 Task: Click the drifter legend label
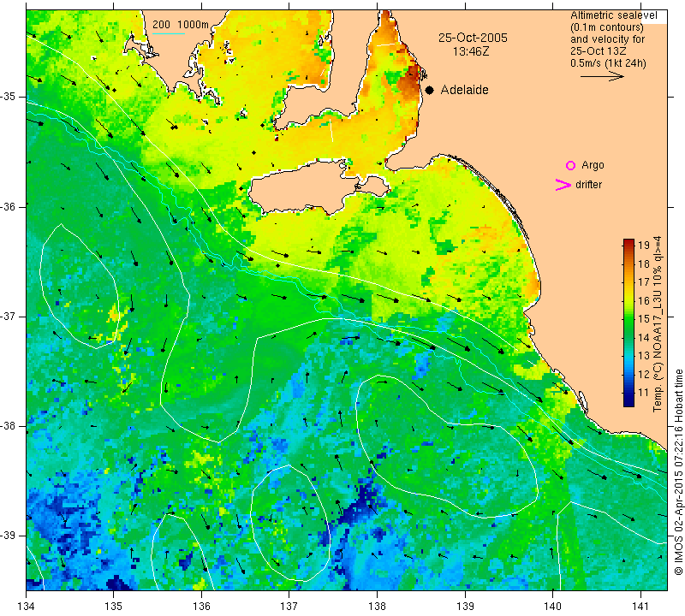click(x=588, y=185)
